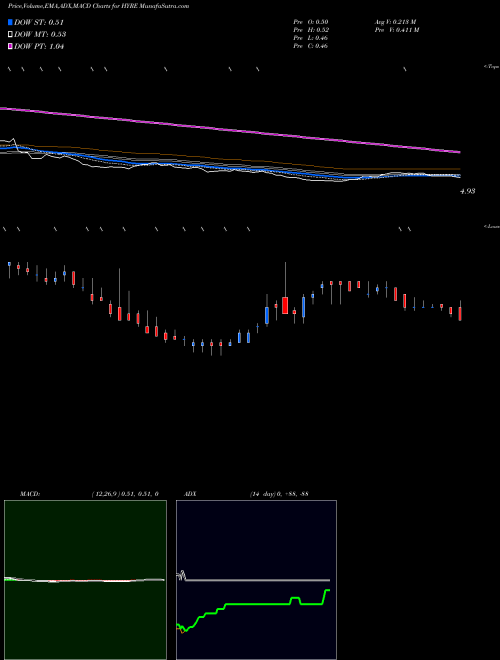Click the 4.93 price label

click(x=468, y=191)
